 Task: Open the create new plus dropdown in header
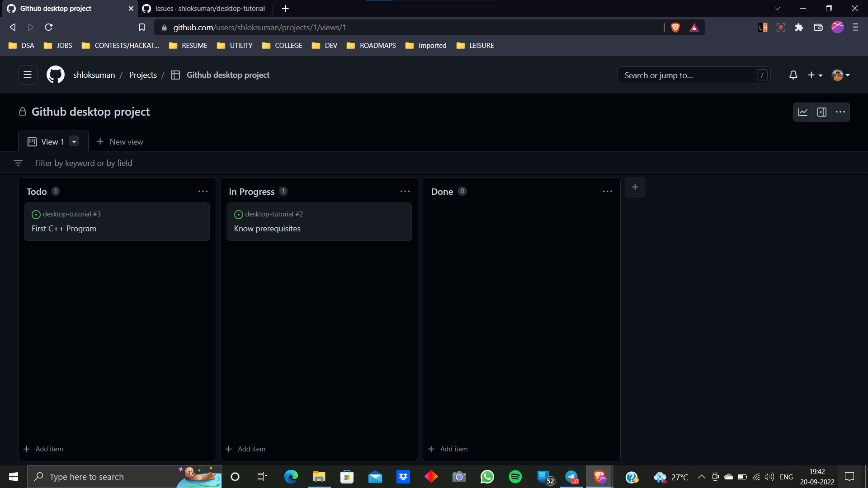pos(815,75)
